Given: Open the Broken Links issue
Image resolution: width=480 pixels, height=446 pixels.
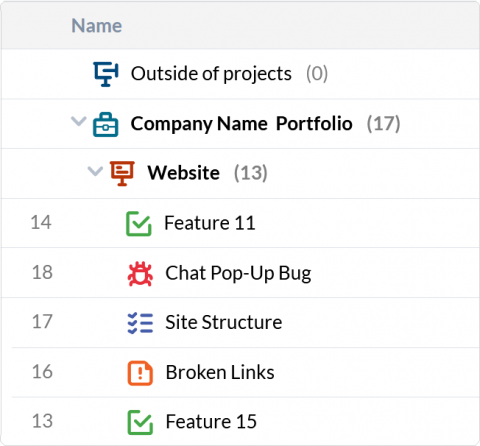Looking at the screenshot, I should click(220, 372).
